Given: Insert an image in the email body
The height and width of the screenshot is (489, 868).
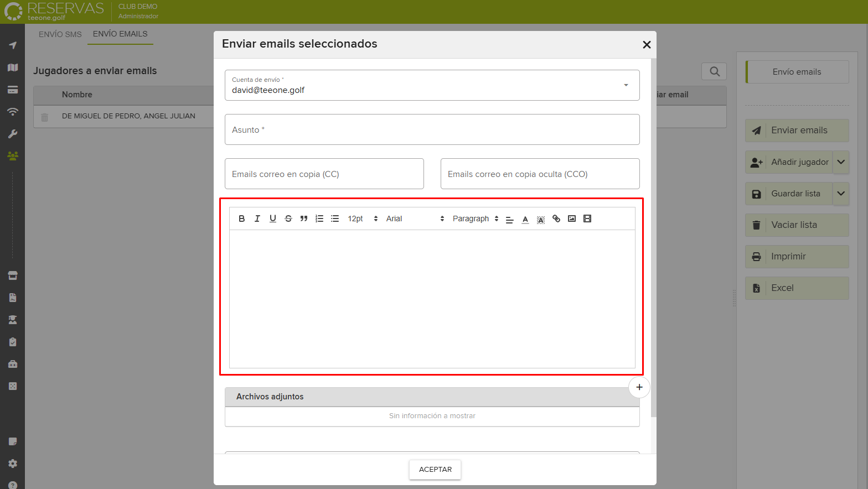Looking at the screenshot, I should 572,219.
